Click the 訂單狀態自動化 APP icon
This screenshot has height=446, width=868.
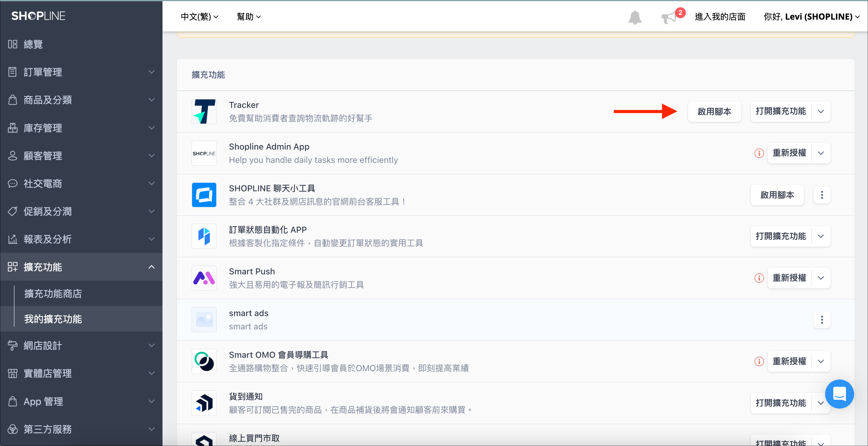tap(204, 237)
